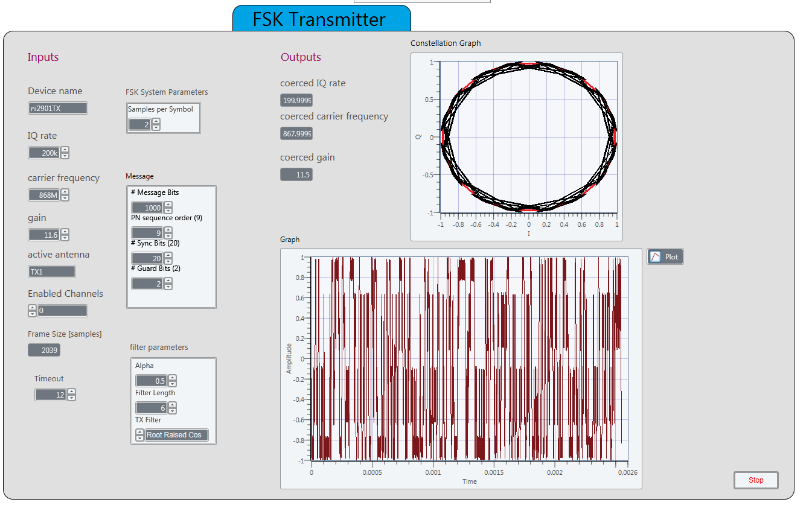This screenshot has width=812, height=505.
Task: Click the Alpha field value 0.5
Action: click(x=151, y=381)
